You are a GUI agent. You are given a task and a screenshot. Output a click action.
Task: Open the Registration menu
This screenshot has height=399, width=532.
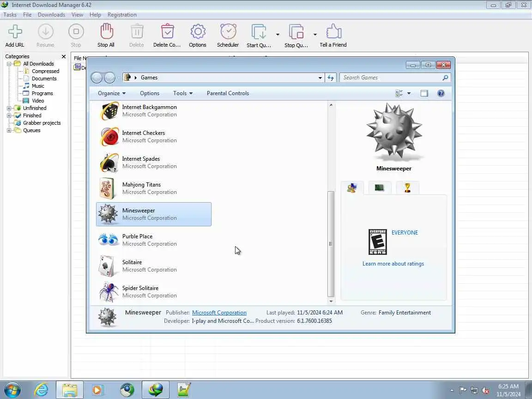click(x=122, y=15)
